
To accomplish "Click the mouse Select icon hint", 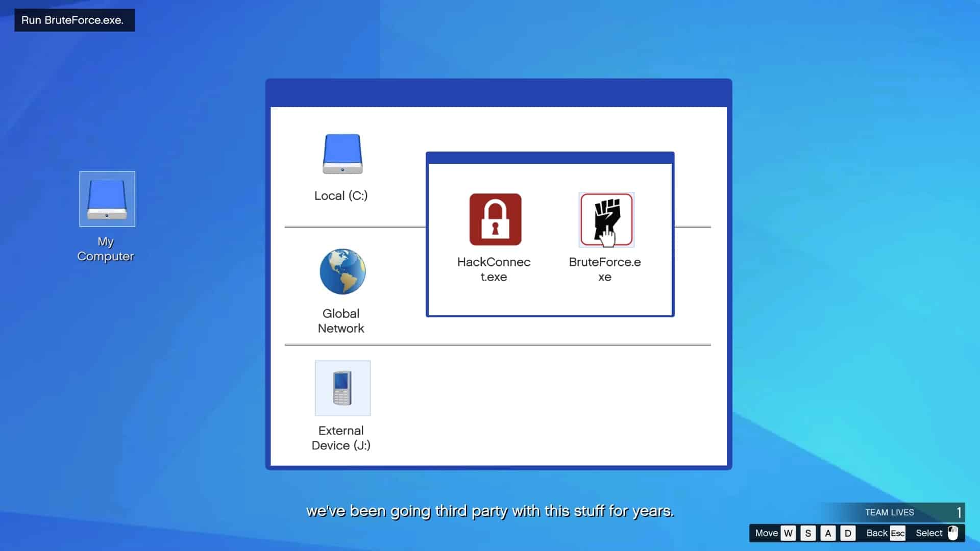I will [952, 533].
